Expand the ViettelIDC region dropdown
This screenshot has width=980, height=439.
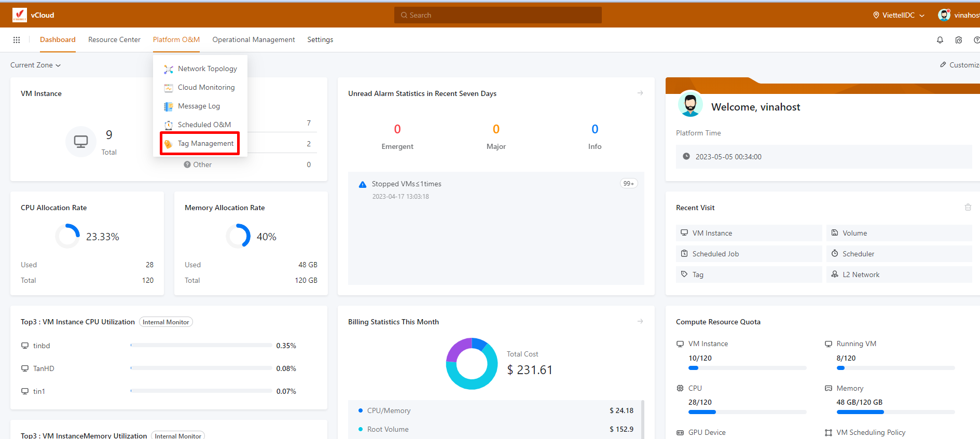coord(899,15)
